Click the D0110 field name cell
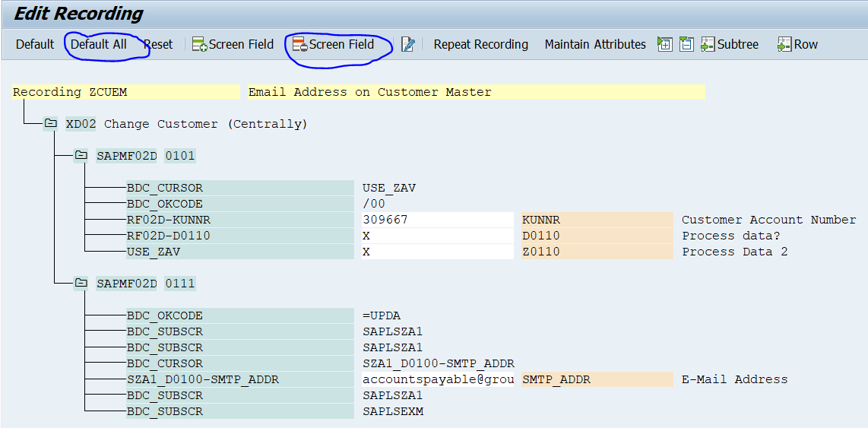The height and width of the screenshot is (428, 868). point(597,236)
